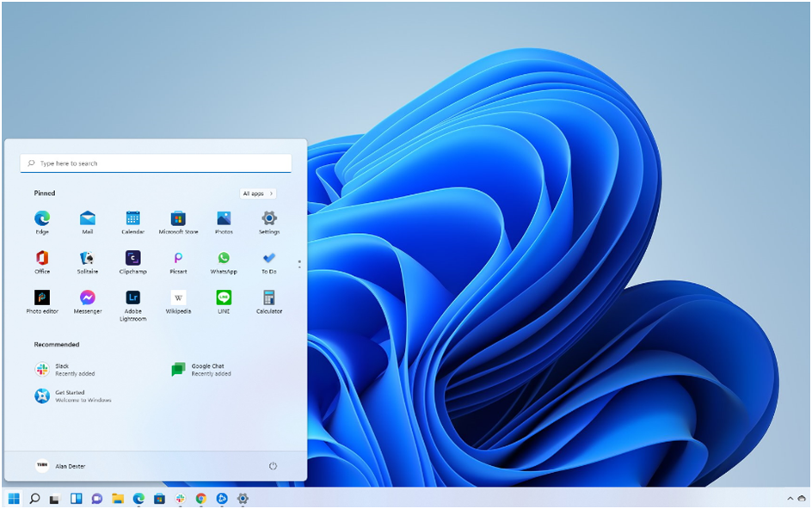Open the LINE app
The image size is (812, 509).
coord(224,298)
